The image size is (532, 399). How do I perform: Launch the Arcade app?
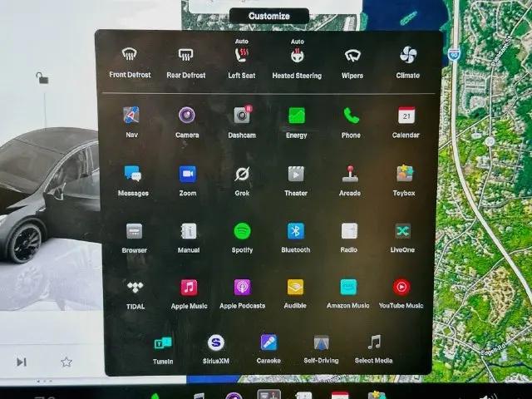click(350, 181)
